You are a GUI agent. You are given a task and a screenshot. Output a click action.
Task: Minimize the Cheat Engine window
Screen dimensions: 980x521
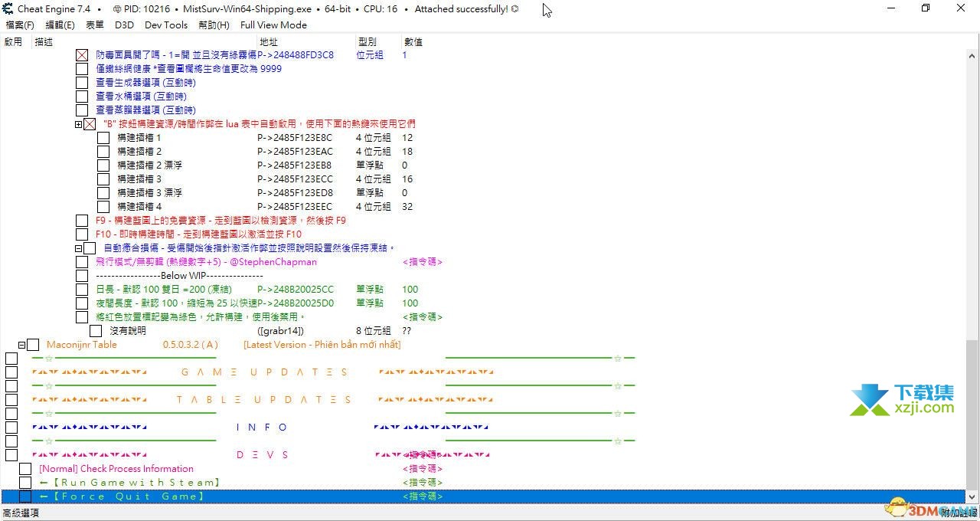pos(890,8)
